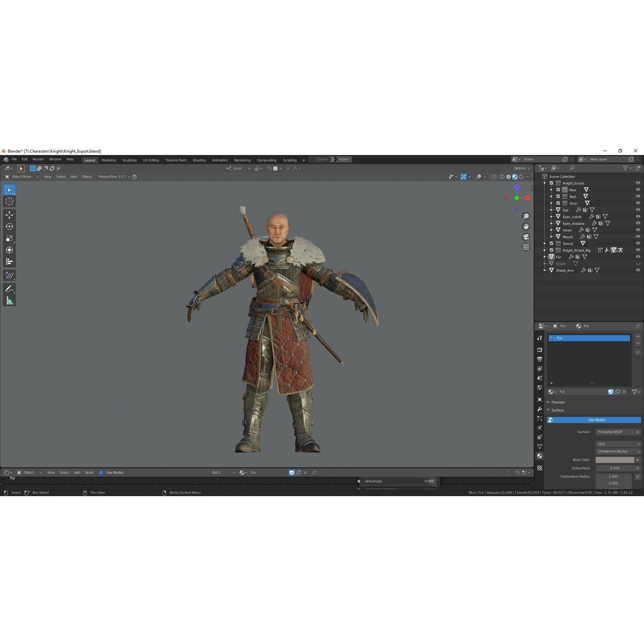Open the Physics properties tab
This screenshot has height=644, width=644.
(540, 428)
